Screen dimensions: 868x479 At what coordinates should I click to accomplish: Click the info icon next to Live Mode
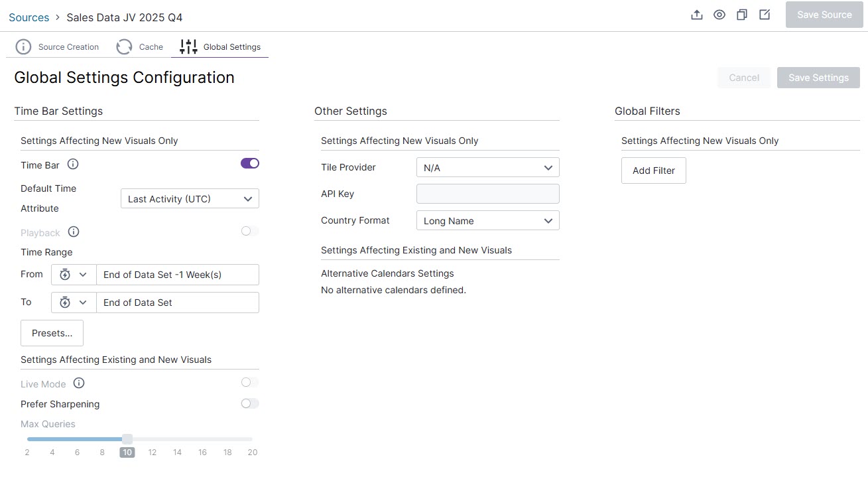79,383
